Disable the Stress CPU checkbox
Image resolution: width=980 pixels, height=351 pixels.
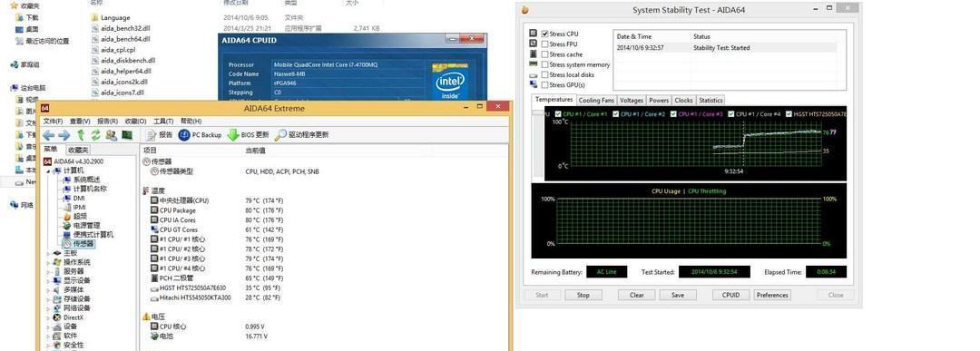545,34
